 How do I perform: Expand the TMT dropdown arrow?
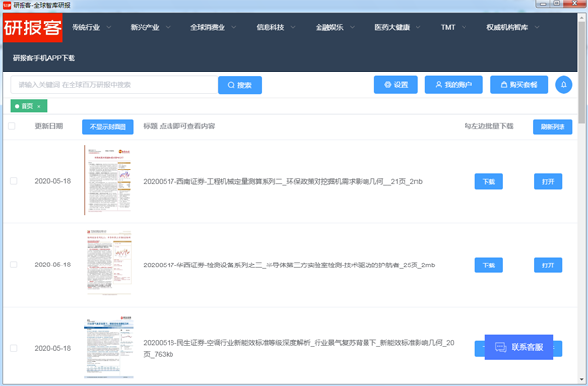coord(464,27)
